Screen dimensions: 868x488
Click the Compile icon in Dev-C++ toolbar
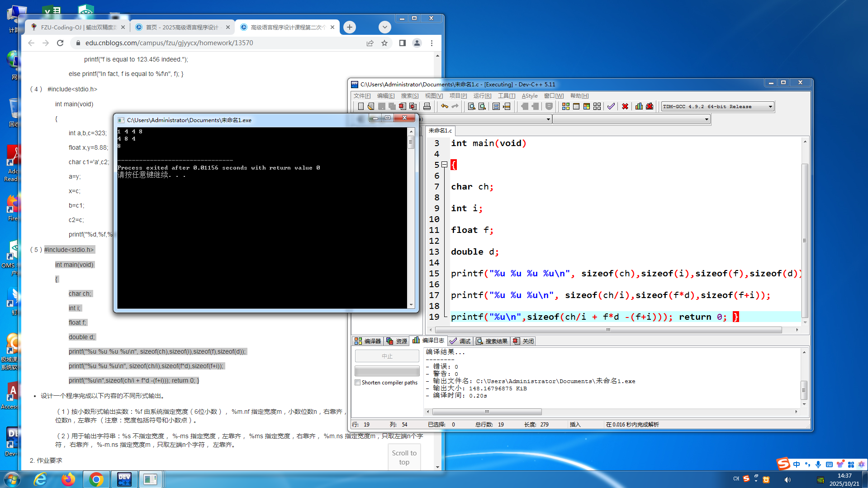(566, 106)
